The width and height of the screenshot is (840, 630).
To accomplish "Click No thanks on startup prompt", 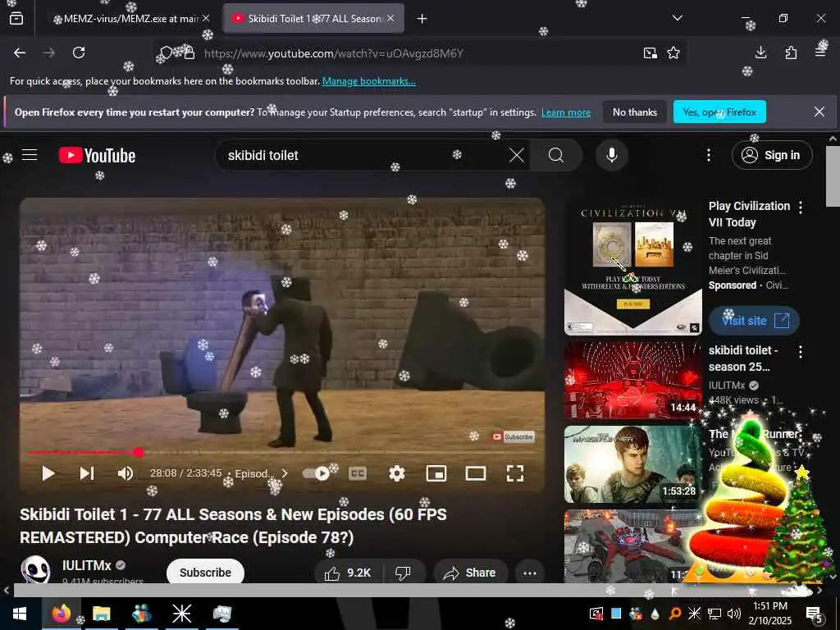I will pyautogui.click(x=635, y=112).
